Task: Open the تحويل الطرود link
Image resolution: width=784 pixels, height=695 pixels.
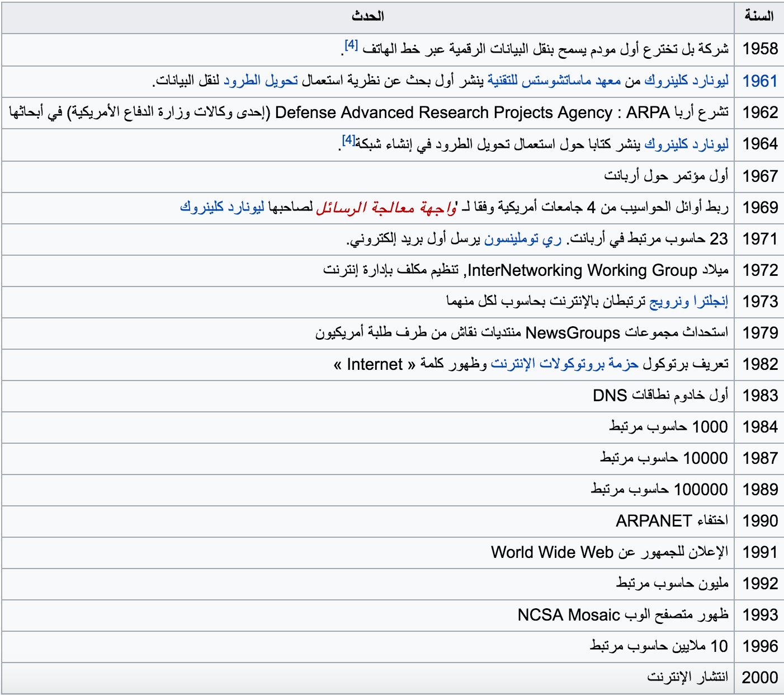Action: [261, 81]
